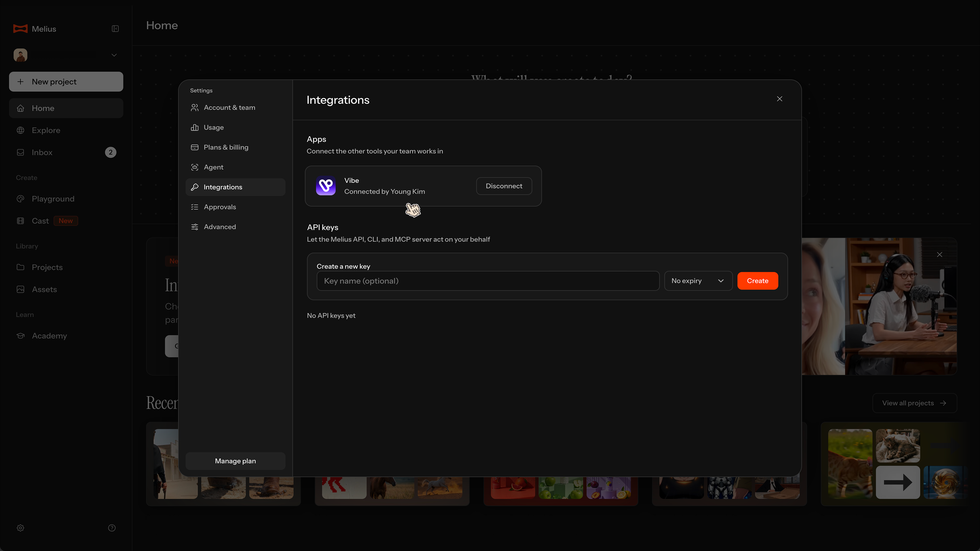Viewport: 980px width, 551px height.
Task: Open the arrow project thumbnail
Action: [898, 482]
